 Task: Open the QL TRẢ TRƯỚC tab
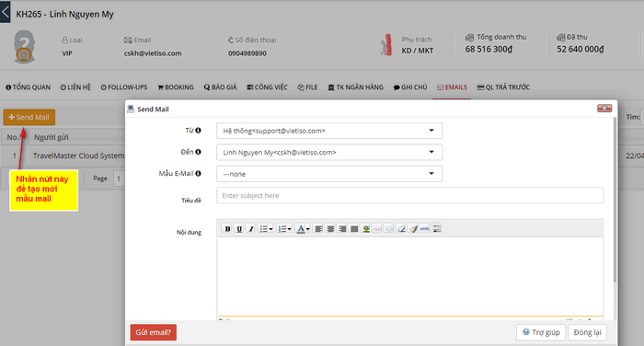pos(503,87)
